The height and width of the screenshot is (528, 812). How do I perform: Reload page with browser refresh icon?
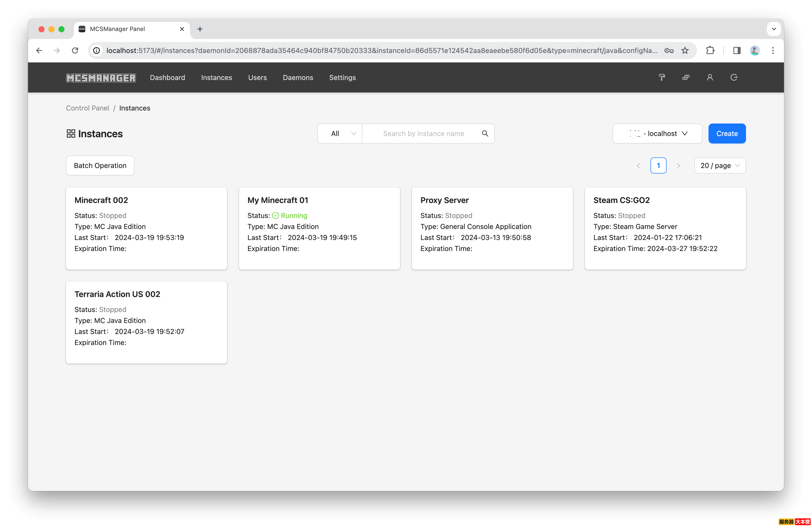(75, 50)
